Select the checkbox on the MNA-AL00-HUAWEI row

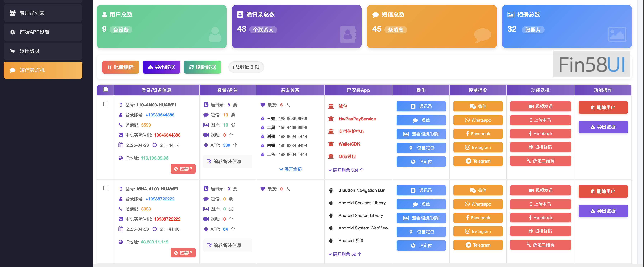coord(105,188)
